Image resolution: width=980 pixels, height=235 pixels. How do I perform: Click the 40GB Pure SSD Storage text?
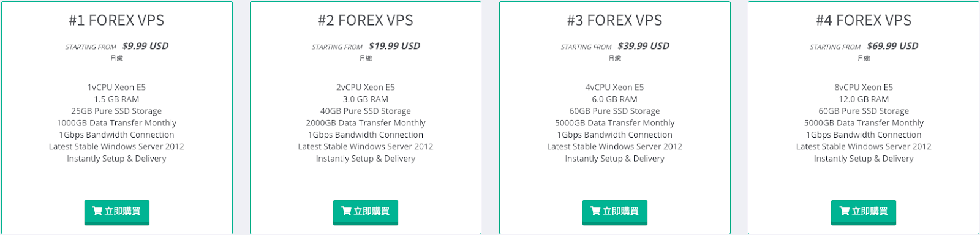pyautogui.click(x=366, y=111)
